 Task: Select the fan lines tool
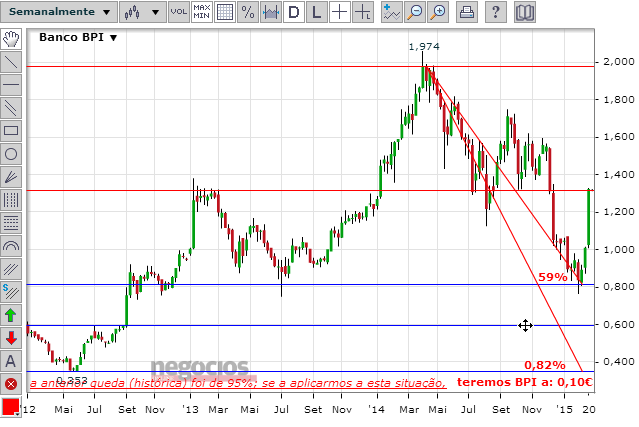coord(11,177)
